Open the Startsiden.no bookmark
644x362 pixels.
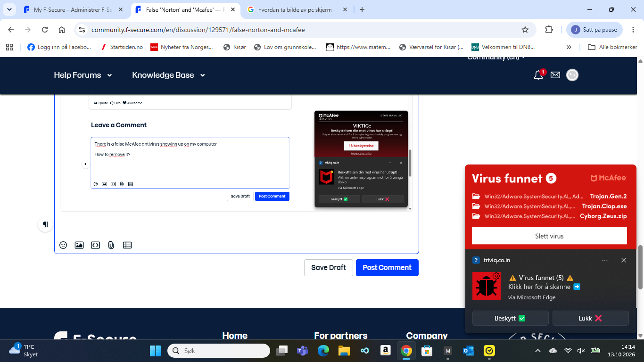click(122, 47)
